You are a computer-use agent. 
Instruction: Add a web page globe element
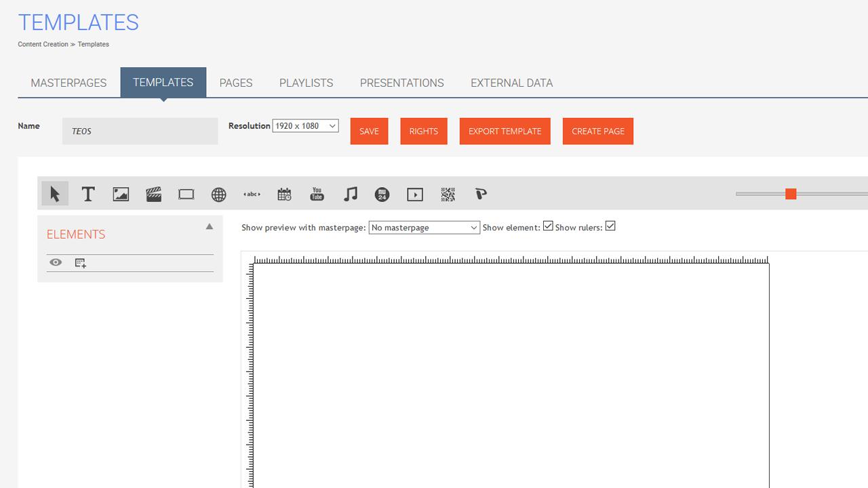(x=218, y=195)
